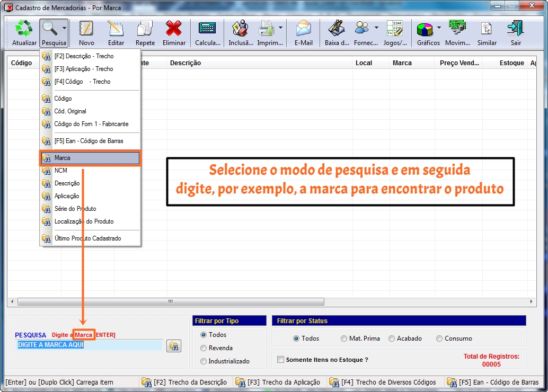Click the horizontal scrollbar under the grid
548x392 pixels.
(171, 301)
